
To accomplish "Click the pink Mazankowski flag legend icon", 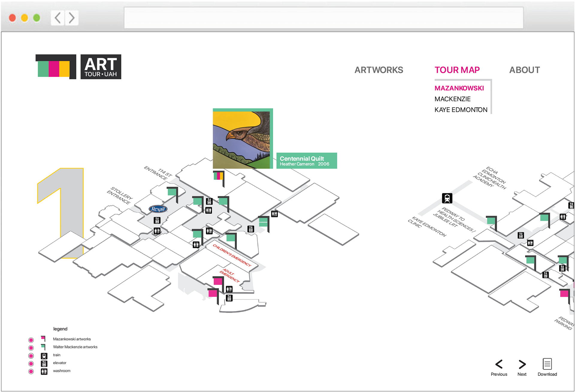I will click(43, 339).
